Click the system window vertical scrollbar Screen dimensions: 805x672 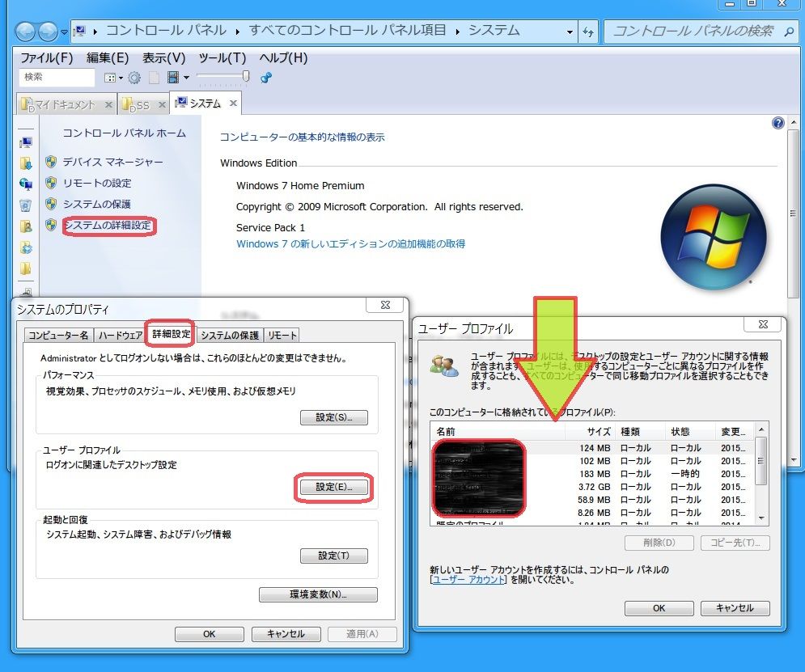click(x=794, y=213)
